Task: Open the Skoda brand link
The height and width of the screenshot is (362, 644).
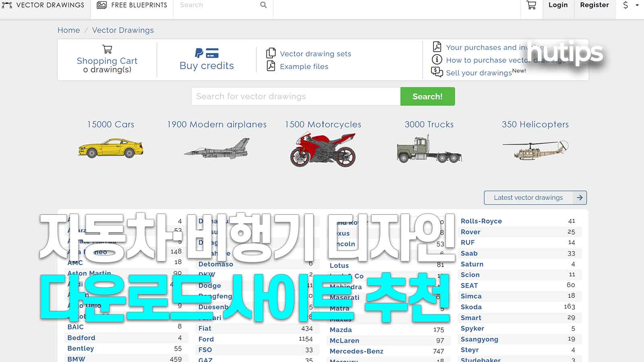Action: [471, 307]
